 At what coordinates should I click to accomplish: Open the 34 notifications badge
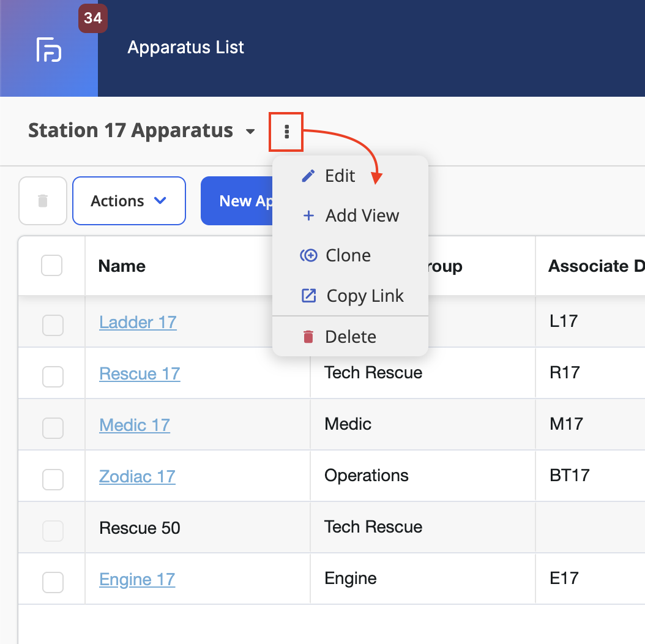click(x=93, y=18)
